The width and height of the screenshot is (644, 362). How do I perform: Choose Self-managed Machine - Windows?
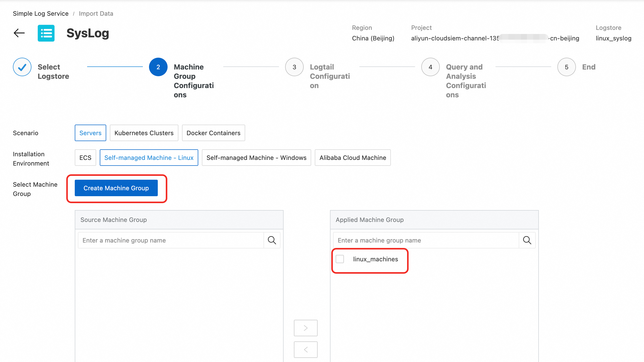257,158
